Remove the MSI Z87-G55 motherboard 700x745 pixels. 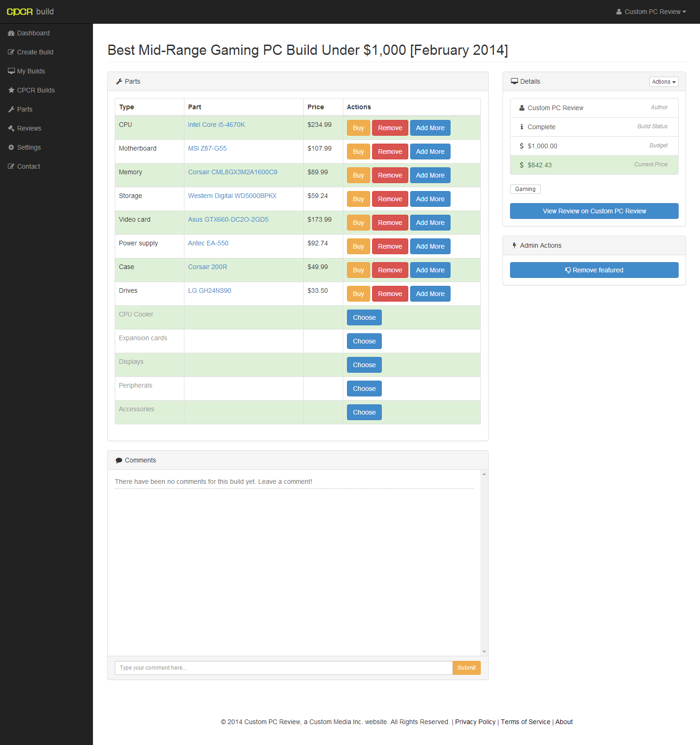pyautogui.click(x=390, y=152)
